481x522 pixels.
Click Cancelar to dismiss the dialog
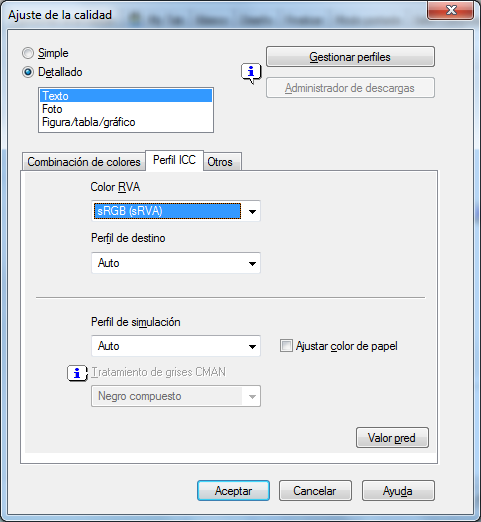click(315, 491)
